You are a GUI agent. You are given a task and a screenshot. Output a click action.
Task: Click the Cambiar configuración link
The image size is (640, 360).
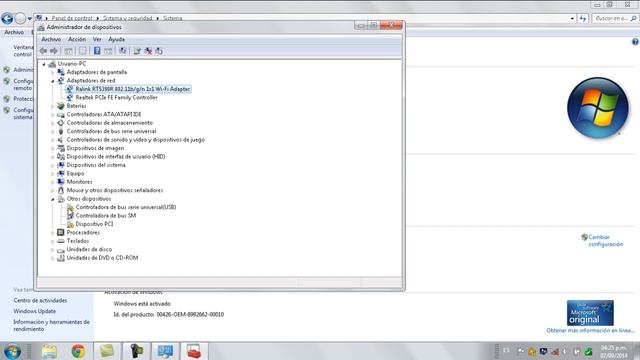click(x=606, y=240)
